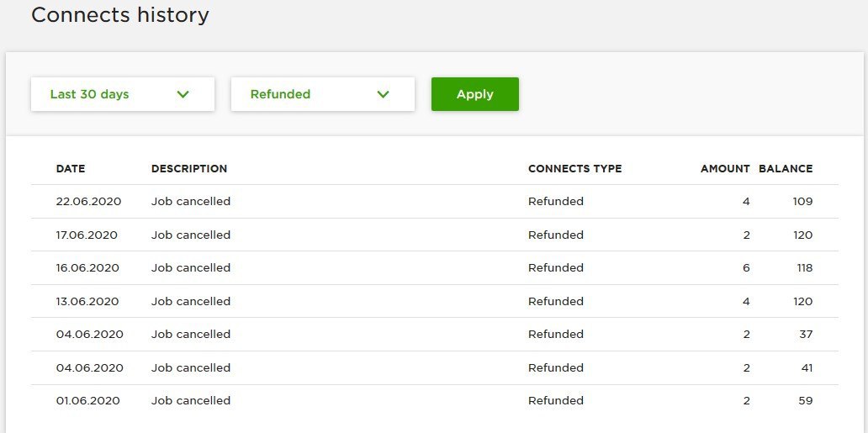Click the BALANCE column header
Screen dimensions: 868x433
click(786, 169)
